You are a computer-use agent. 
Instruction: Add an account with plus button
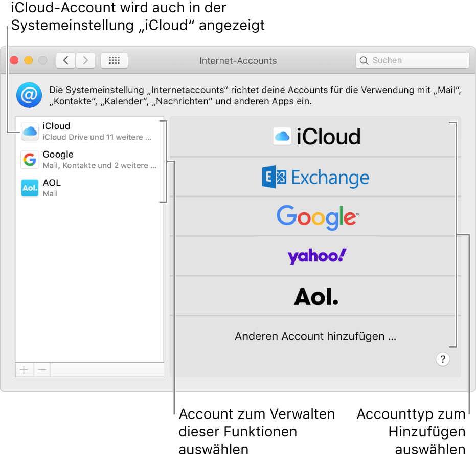point(24,370)
